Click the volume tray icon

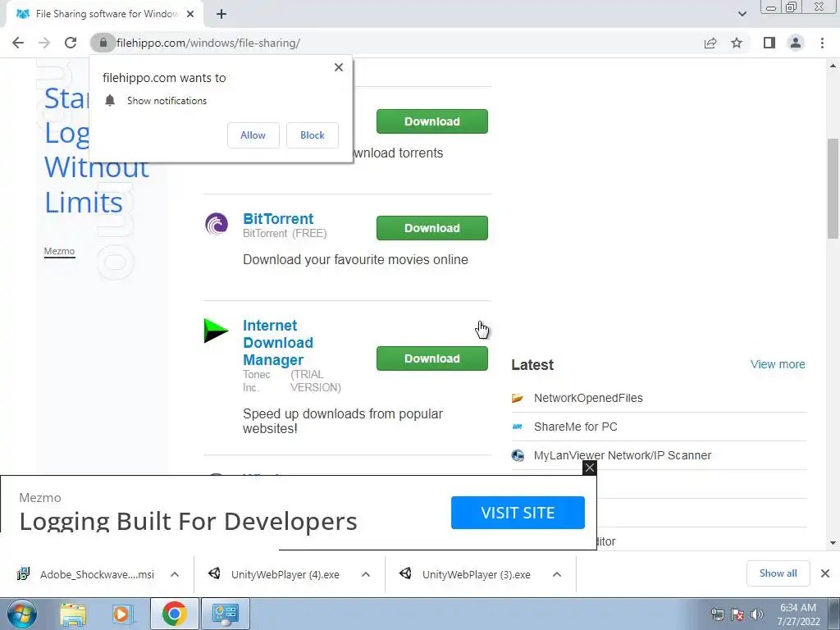click(757, 614)
